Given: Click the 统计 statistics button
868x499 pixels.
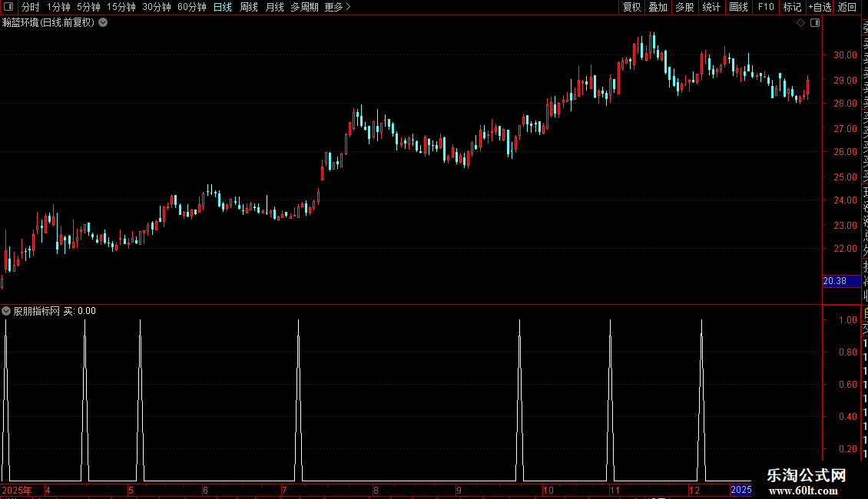Looking at the screenshot, I should [711, 7].
